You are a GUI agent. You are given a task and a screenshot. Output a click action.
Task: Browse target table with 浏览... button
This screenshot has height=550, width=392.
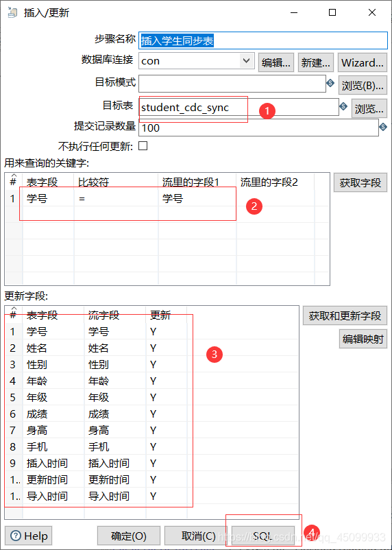point(369,108)
